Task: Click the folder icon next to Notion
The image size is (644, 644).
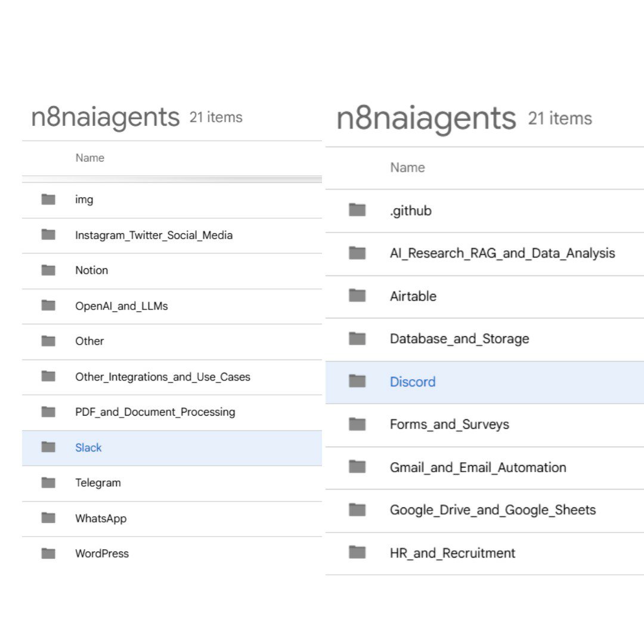Action: coord(48,270)
